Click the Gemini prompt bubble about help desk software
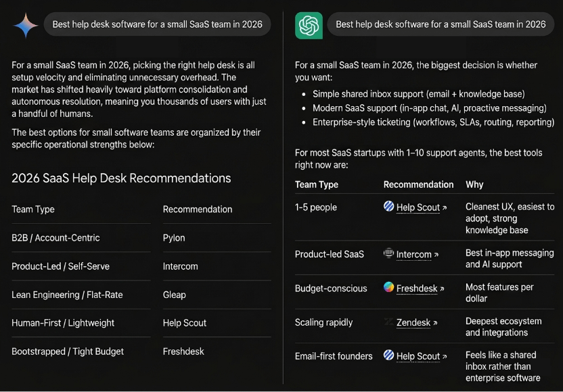This screenshot has width=563, height=392. (x=157, y=24)
